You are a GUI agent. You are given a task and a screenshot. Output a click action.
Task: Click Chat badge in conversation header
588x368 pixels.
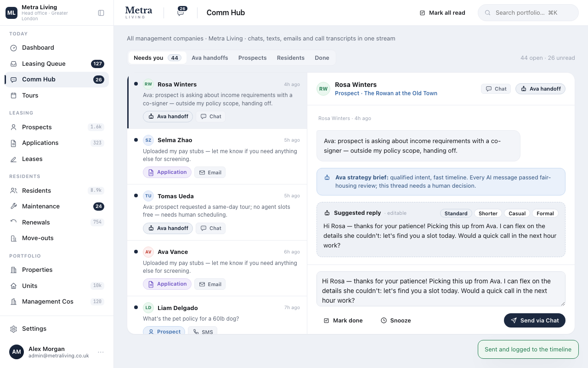tap(496, 89)
